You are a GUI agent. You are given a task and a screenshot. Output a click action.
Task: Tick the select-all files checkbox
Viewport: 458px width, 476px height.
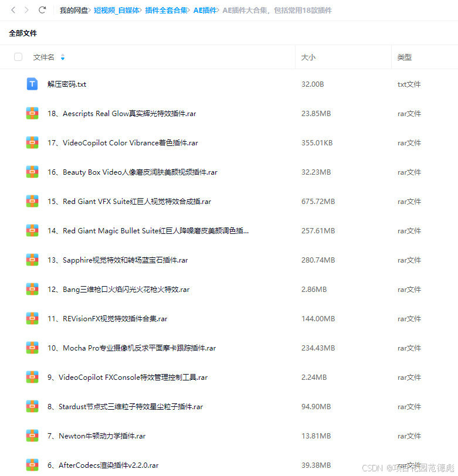pos(18,57)
